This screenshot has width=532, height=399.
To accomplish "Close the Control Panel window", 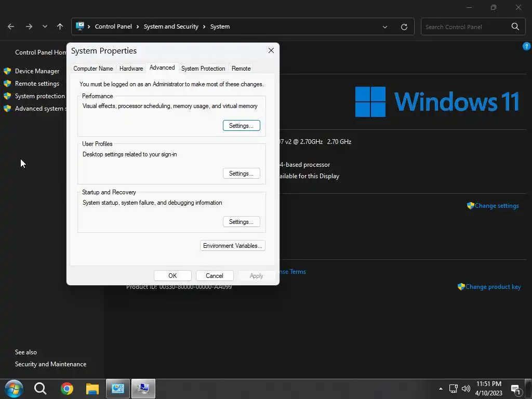I will point(518,7).
